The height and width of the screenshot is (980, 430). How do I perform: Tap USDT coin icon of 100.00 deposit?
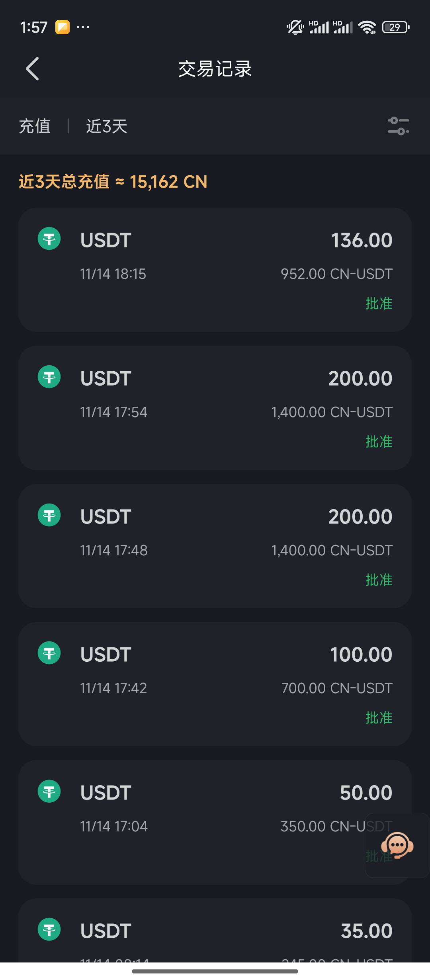point(49,653)
